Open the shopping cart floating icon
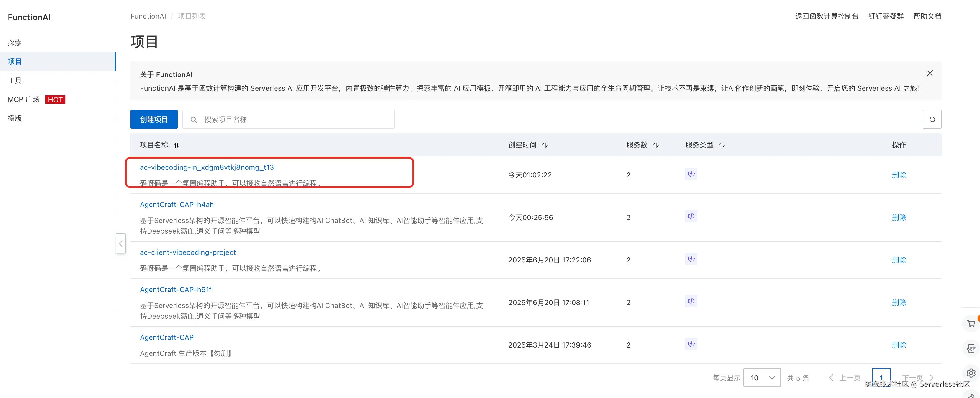 (971, 323)
